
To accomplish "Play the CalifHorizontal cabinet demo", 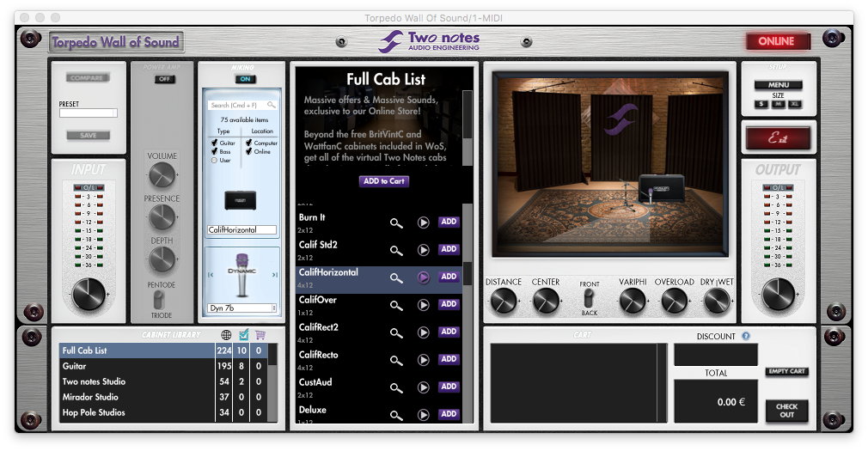I will (x=424, y=277).
